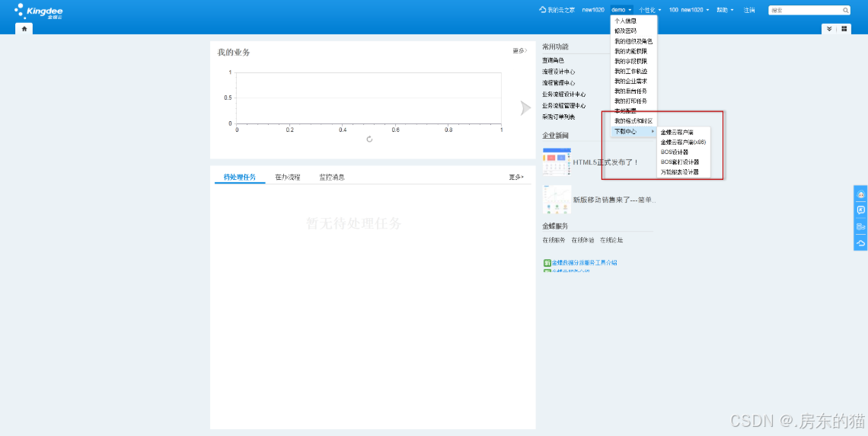Switch to 待处理任务 tab

point(240,178)
